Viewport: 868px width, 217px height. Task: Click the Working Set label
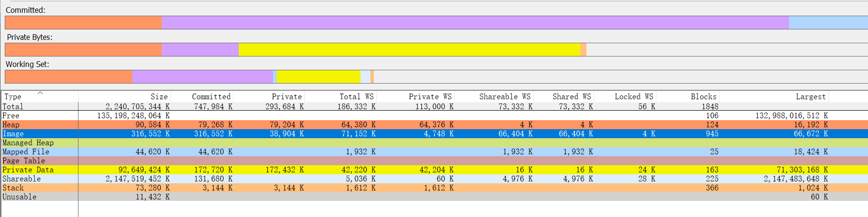tap(27, 64)
